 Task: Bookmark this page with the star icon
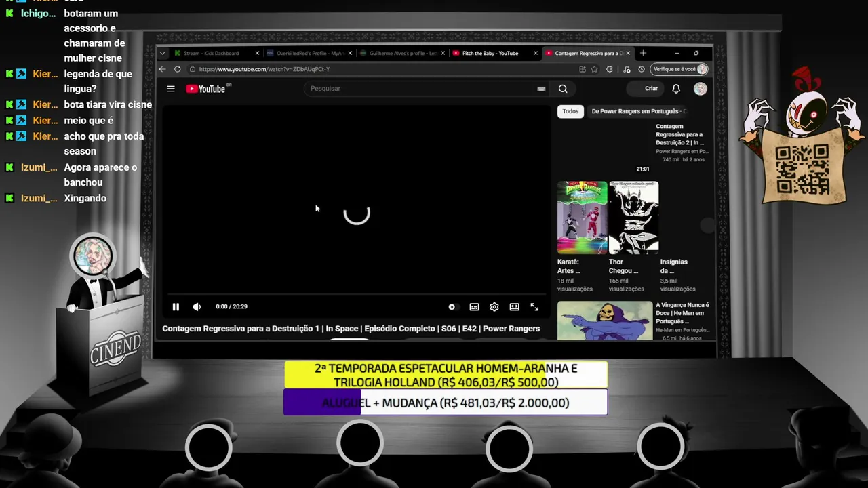point(594,69)
